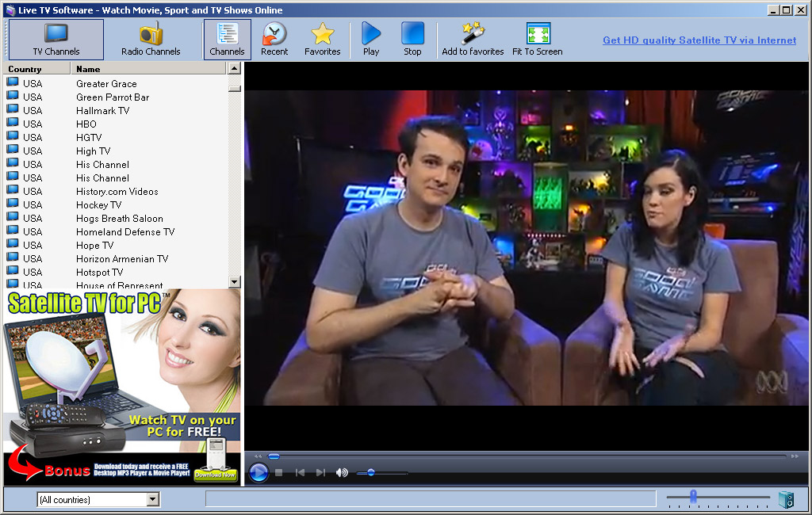The height and width of the screenshot is (515, 812).
Task: Click the video seek bar
Action: pyautogui.click(x=527, y=456)
